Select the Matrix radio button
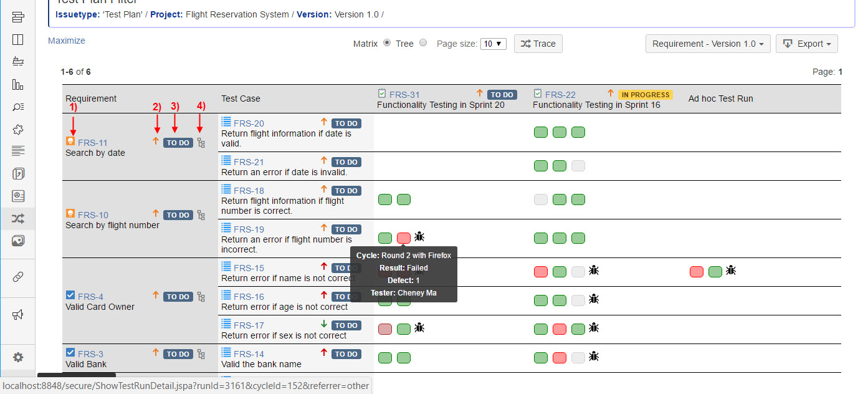868x394 pixels. tap(387, 43)
